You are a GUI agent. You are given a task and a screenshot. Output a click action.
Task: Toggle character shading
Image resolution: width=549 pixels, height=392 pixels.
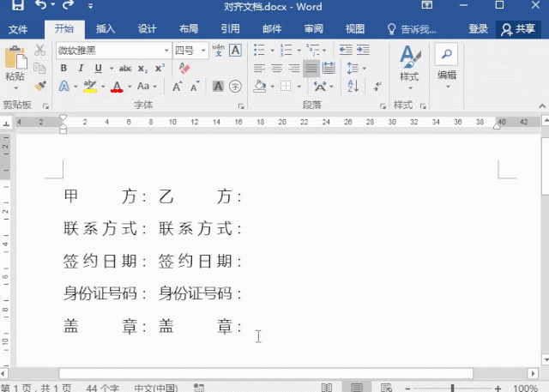coord(218,86)
